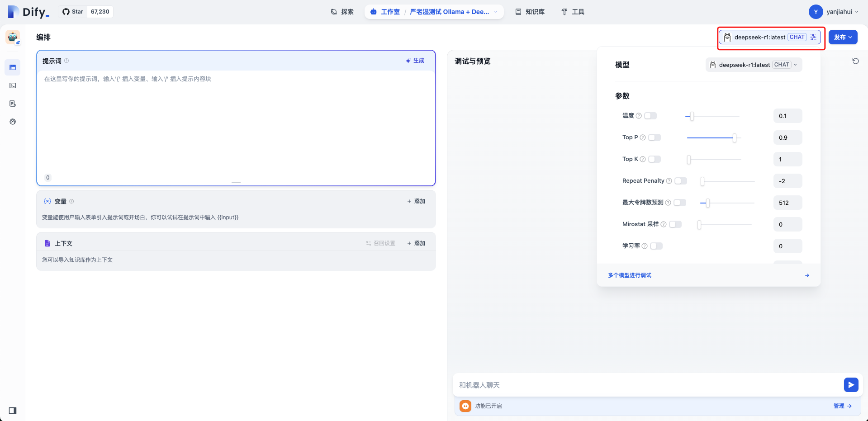The height and width of the screenshot is (421, 868).
Task: Open the logs and annotations sidebar icon
Action: (x=13, y=104)
